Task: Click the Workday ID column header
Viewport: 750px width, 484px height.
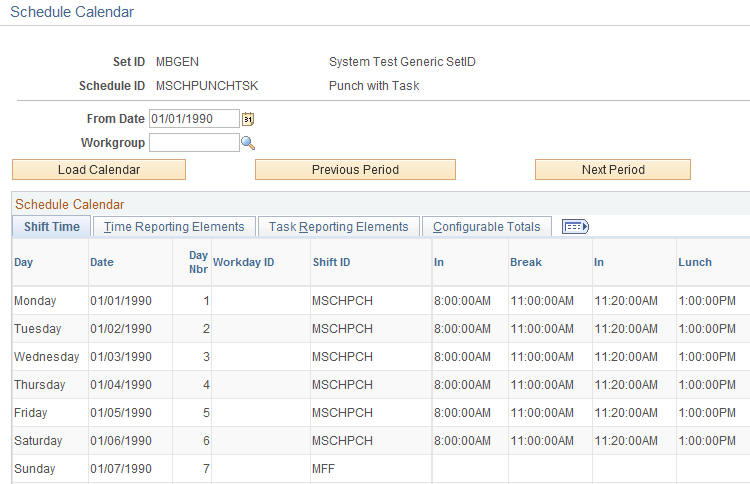Action: (x=243, y=262)
